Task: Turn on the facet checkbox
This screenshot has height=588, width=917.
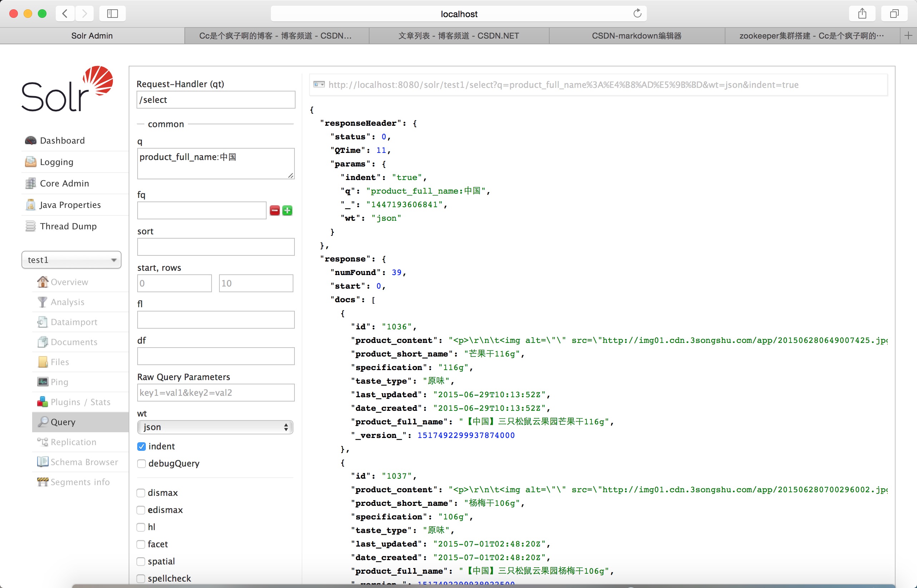Action: pos(141,544)
